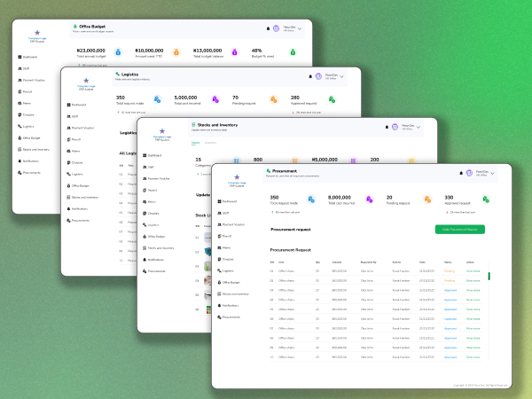Screen dimensions: 532x399
Task: Open Dashboard in the Procurement window sidebar
Action: 227,201
